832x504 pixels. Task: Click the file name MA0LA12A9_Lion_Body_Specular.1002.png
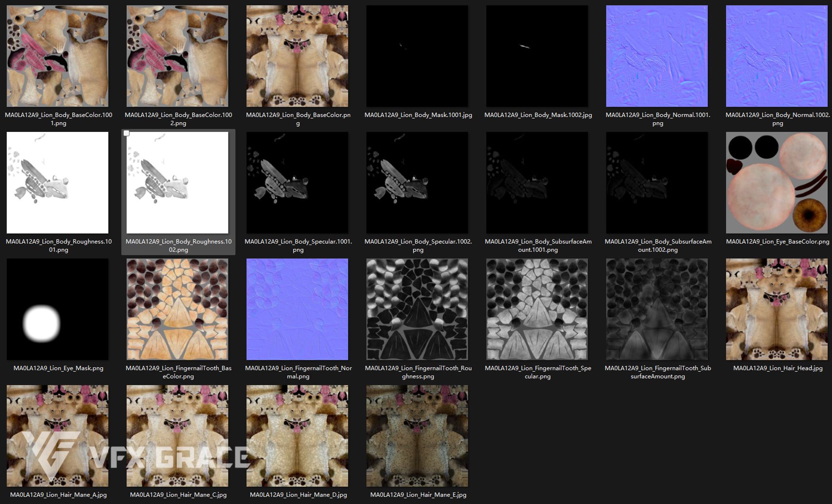point(418,246)
